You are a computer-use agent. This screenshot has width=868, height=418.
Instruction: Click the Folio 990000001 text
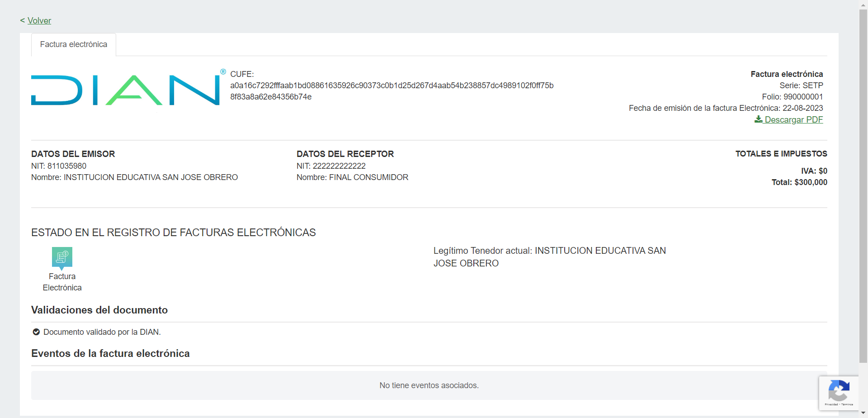(x=792, y=97)
